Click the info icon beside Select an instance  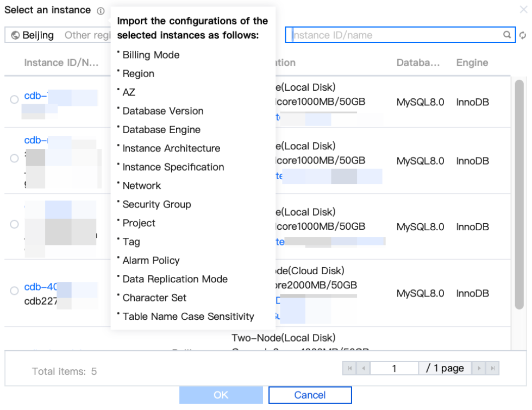click(x=101, y=11)
